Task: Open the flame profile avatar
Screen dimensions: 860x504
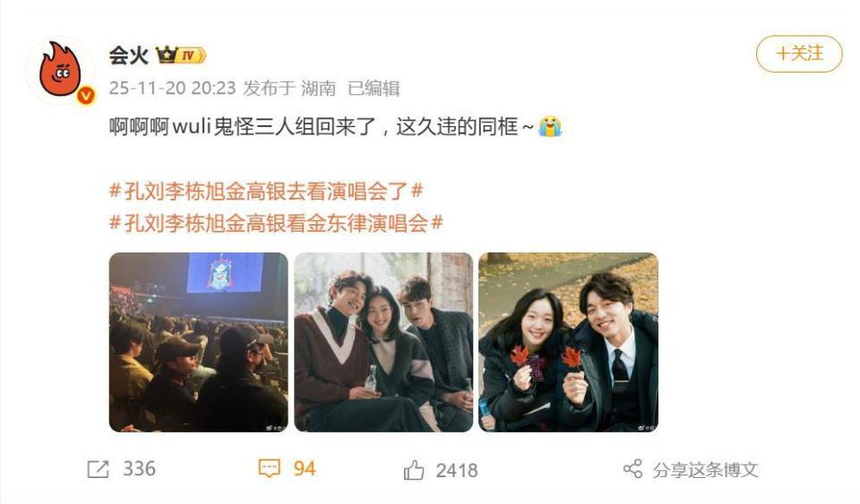Action: [x=60, y=70]
